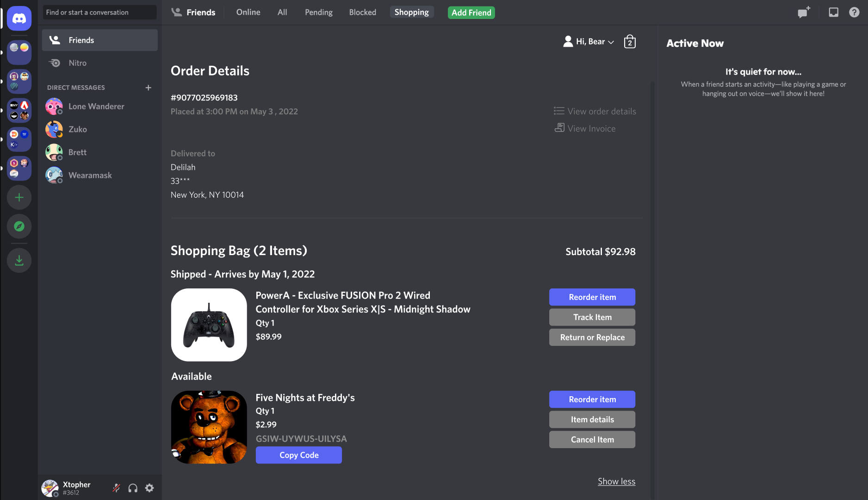Viewport: 868px width, 500px height.
Task: Click the Friends waving icon in header
Action: click(x=176, y=12)
